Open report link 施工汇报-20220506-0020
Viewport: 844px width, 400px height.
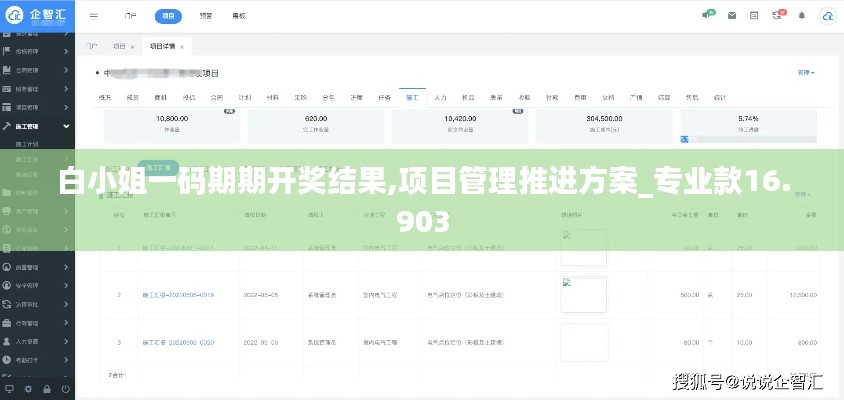click(x=178, y=342)
